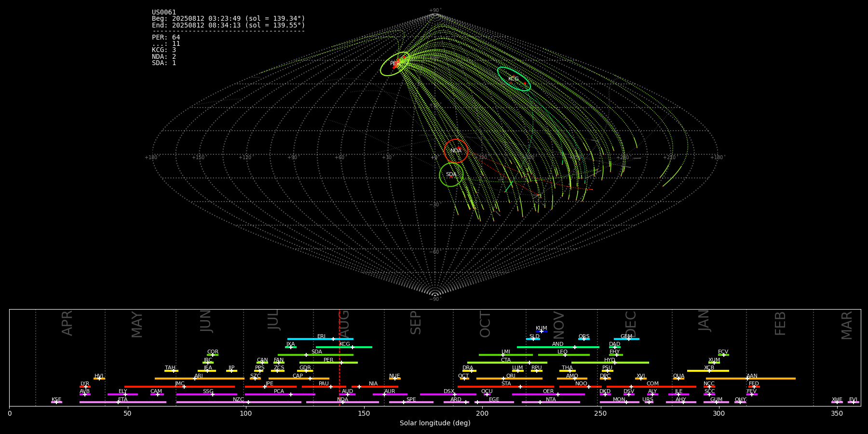This screenshot has width=868, height=434.
Task: Click the 'Solar longitude (deg)' axis label
Action: click(435, 423)
